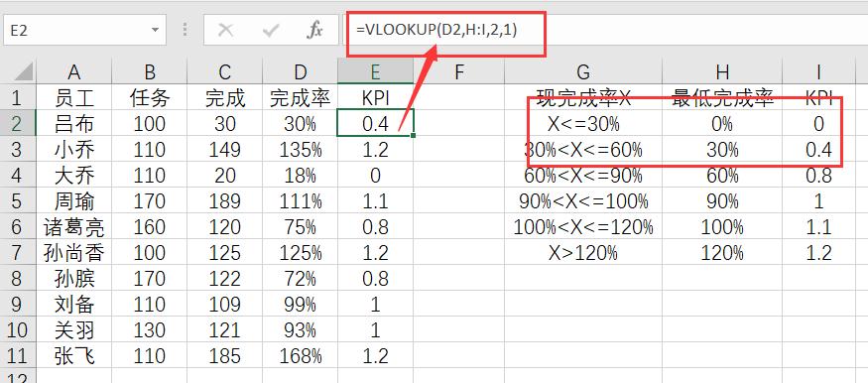Click the selected cell E2 showing 0.4
Image resolution: width=868 pixels, height=383 pixels.
[375, 123]
